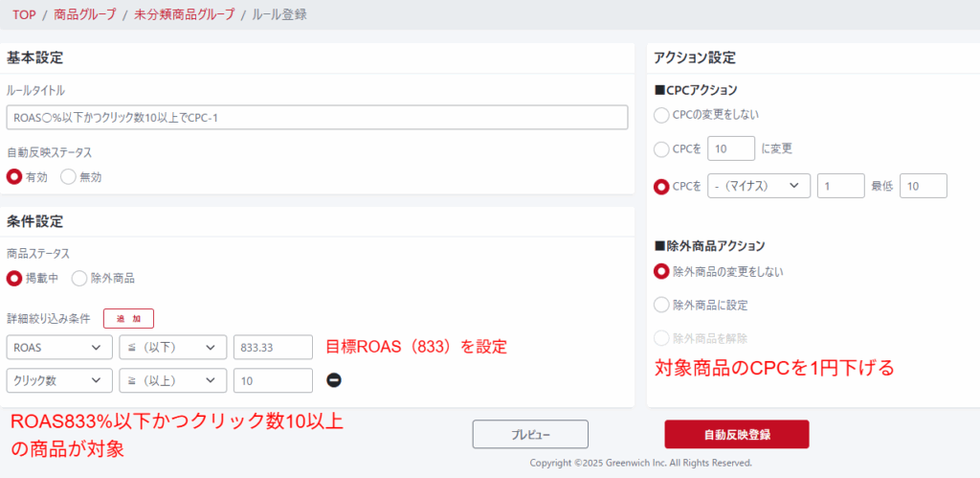The image size is (980, 478).
Task: Open the ROAS metric dropdown
Action: pos(58,347)
